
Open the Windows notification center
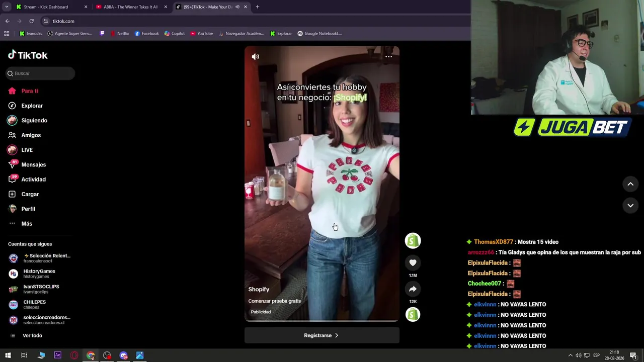[x=633, y=355]
